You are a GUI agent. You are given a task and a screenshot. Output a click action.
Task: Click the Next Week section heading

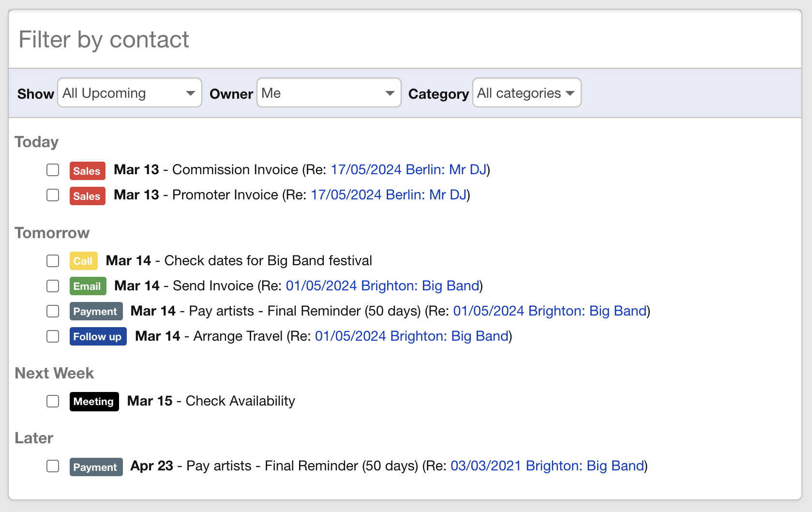[x=54, y=373]
